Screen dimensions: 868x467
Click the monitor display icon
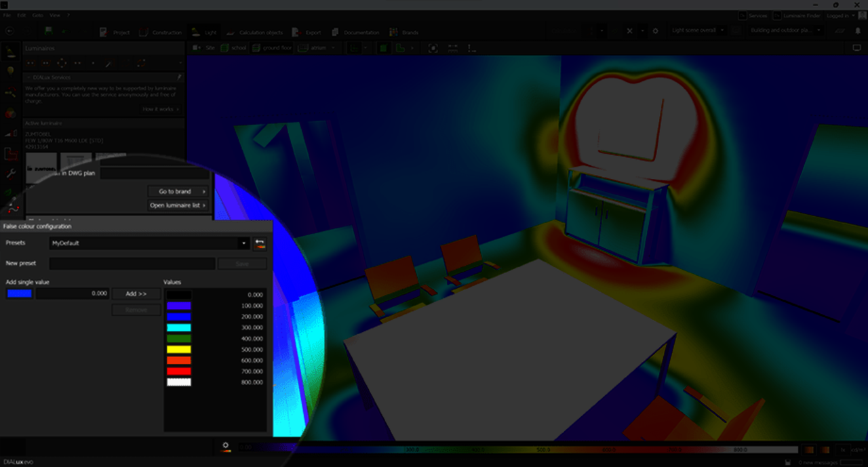point(856,48)
